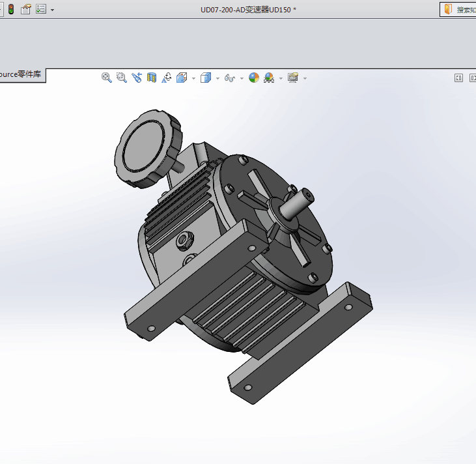This screenshot has height=464, width=476.
Task: Click the Apply Scene icon
Action: click(x=269, y=78)
